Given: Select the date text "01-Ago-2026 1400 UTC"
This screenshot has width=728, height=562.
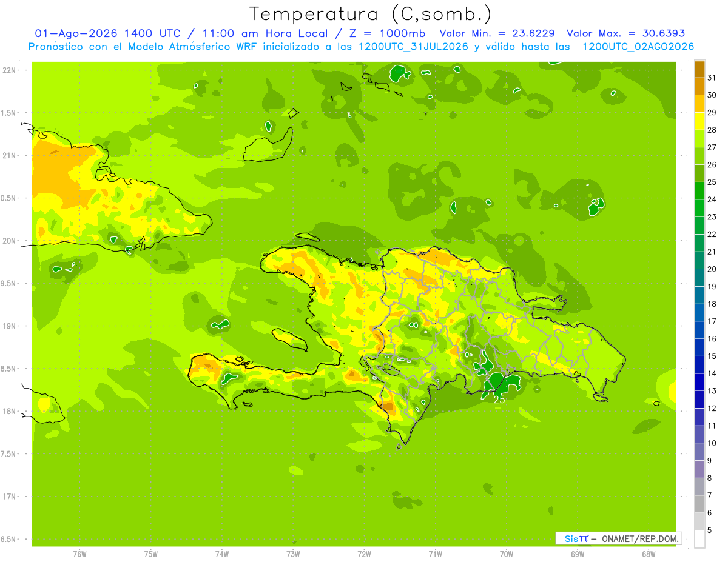Looking at the screenshot, I should tap(109, 33).
